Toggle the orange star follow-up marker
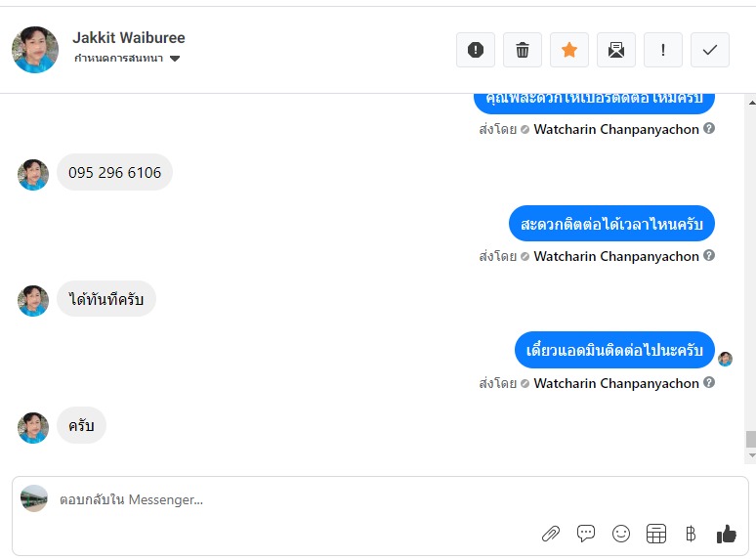The width and height of the screenshot is (756, 559). coord(568,50)
